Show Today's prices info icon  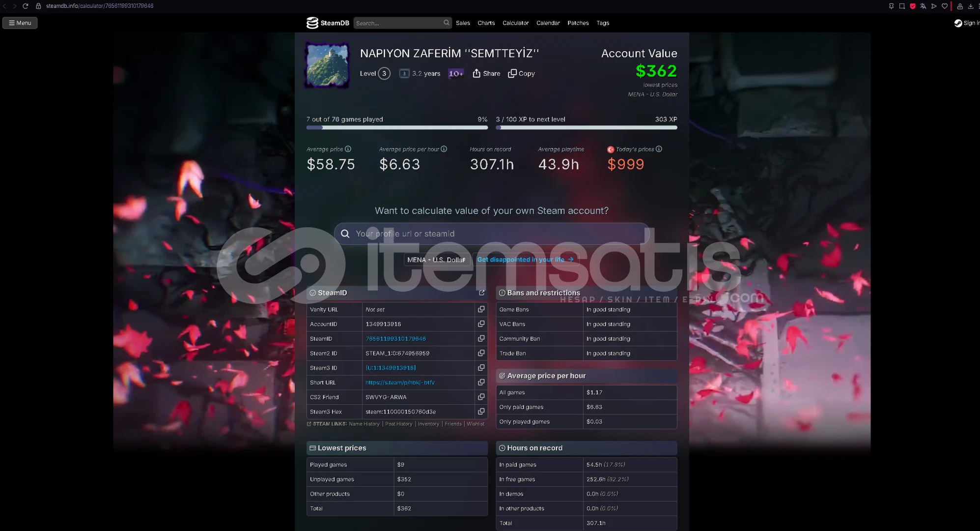tap(659, 149)
